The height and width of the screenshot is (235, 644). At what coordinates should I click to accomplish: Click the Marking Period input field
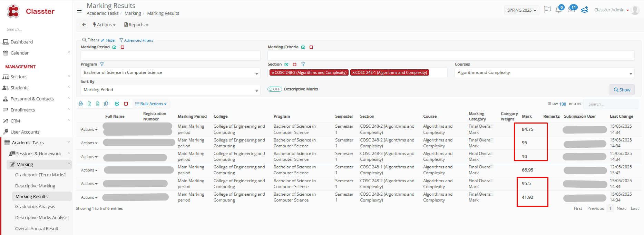click(170, 56)
